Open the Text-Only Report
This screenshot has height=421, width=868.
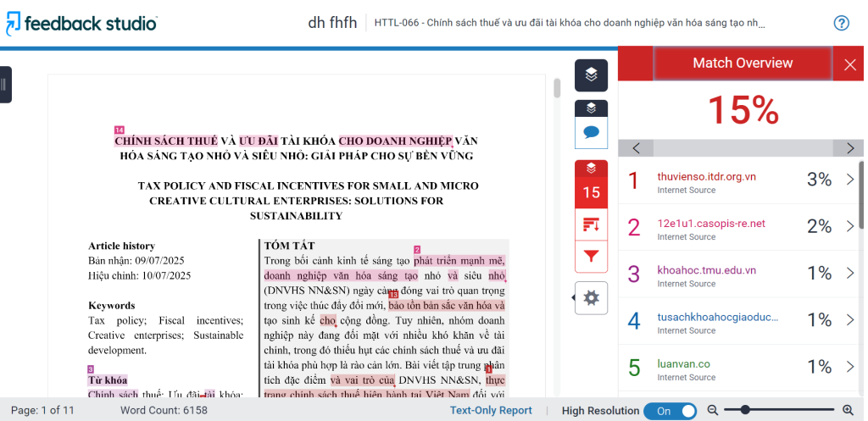coord(491,411)
